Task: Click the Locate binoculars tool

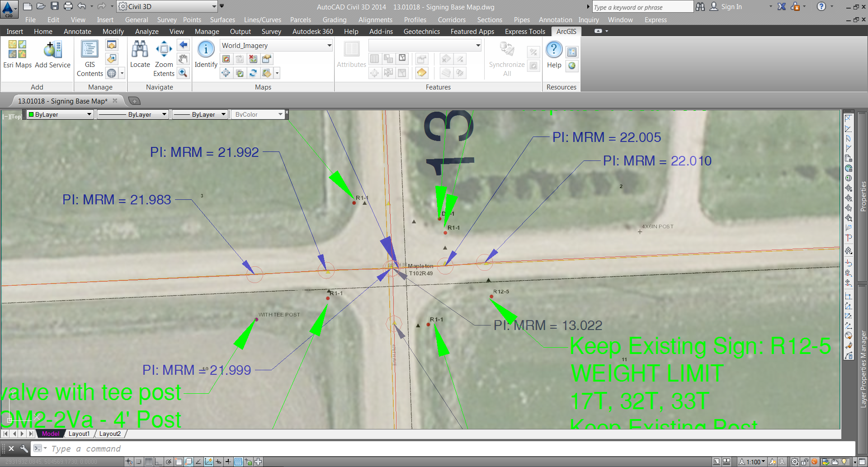Action: click(140, 54)
